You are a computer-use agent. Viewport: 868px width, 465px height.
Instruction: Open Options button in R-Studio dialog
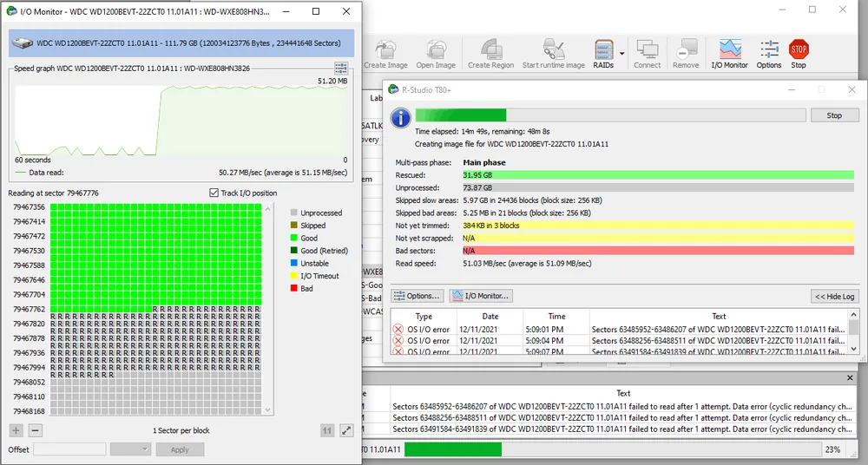pos(418,296)
